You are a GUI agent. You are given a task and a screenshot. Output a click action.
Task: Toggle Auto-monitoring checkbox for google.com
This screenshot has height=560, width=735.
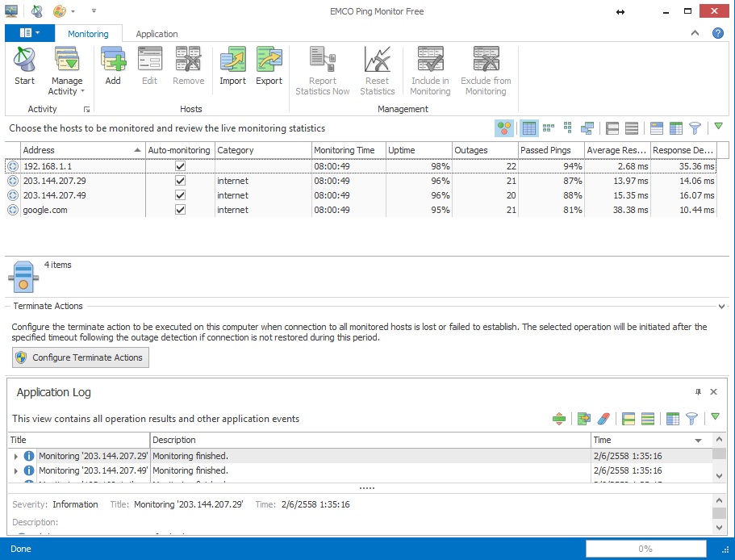(181, 210)
